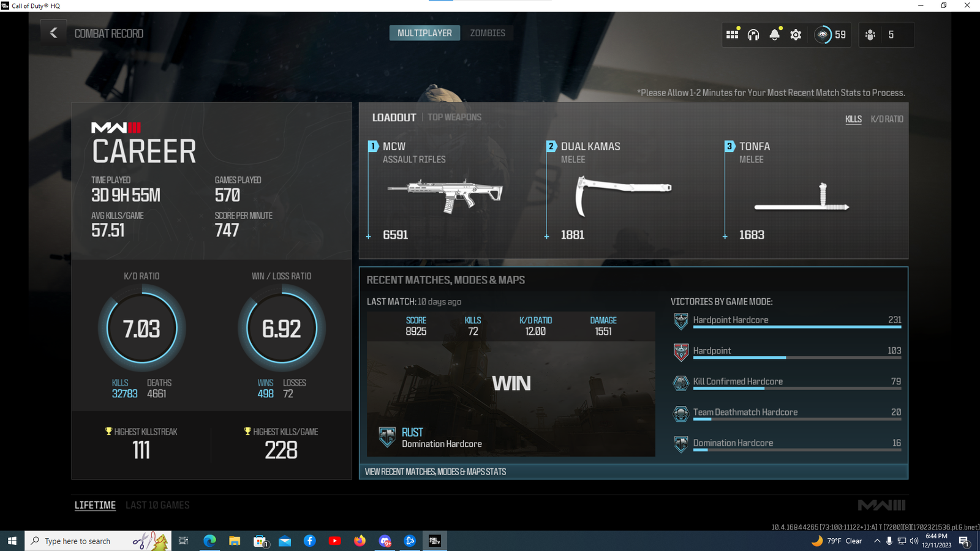Click the Highest Killstreak trophy icon
The width and height of the screenshot is (980, 551).
pyautogui.click(x=108, y=432)
